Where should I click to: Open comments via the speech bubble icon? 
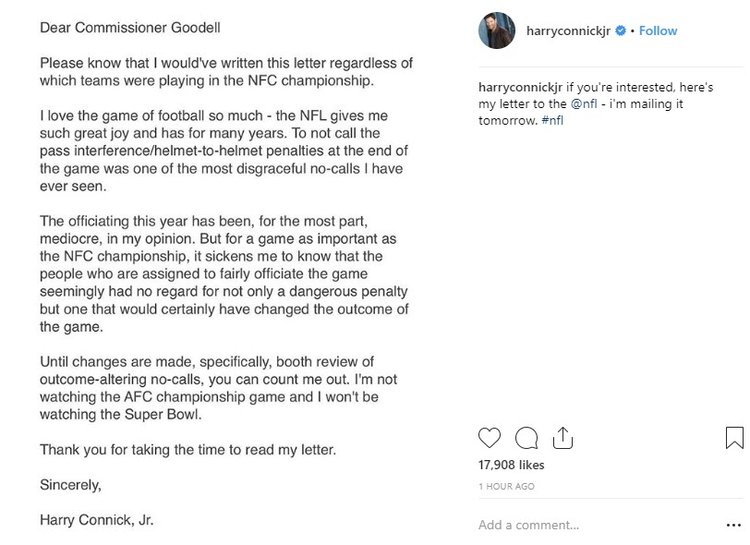coord(526,437)
